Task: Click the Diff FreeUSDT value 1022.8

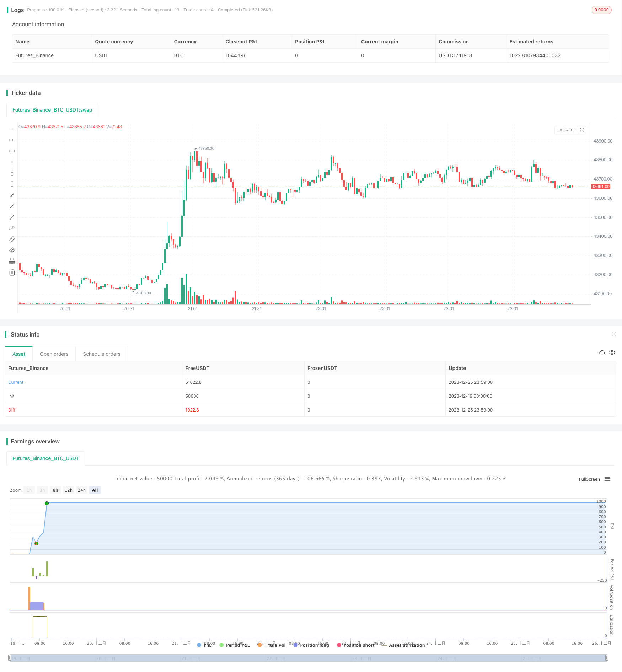Action: coord(192,410)
